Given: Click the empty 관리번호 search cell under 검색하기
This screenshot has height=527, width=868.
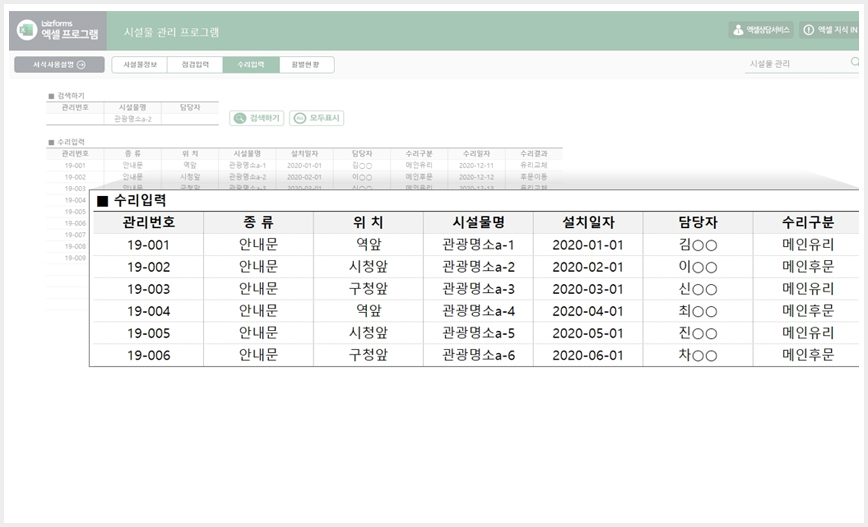Looking at the screenshot, I should coord(75,119).
